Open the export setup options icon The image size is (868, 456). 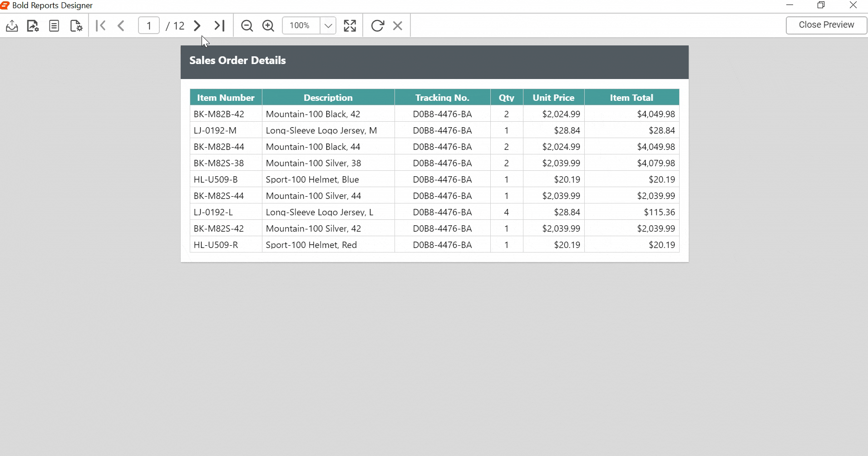pos(32,25)
